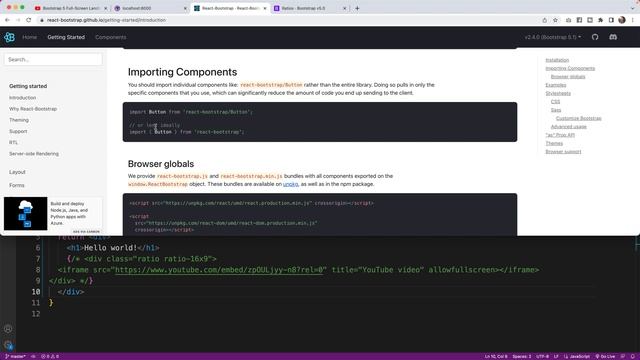This screenshot has height=360, width=640.
Task: Bookmark this page with the star icon
Action: pos(555,20)
